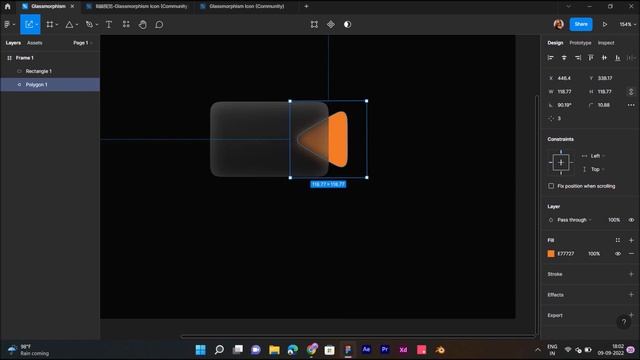Select the Polygon shape tool
Screen dimensions: 640x360
(69, 24)
